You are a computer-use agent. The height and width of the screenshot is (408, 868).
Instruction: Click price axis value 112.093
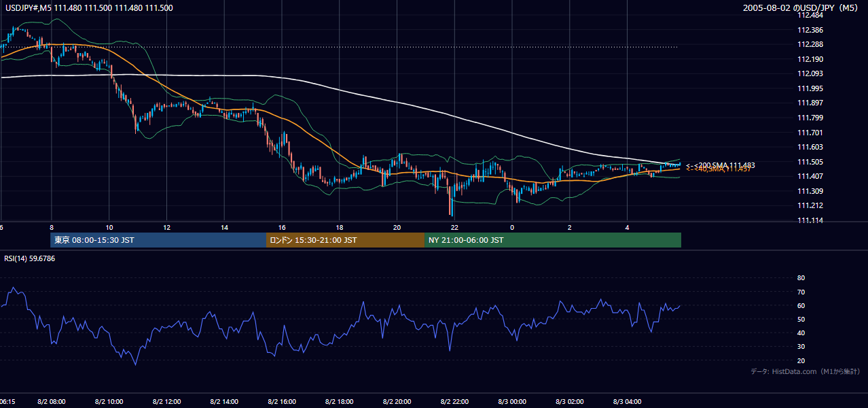809,74
